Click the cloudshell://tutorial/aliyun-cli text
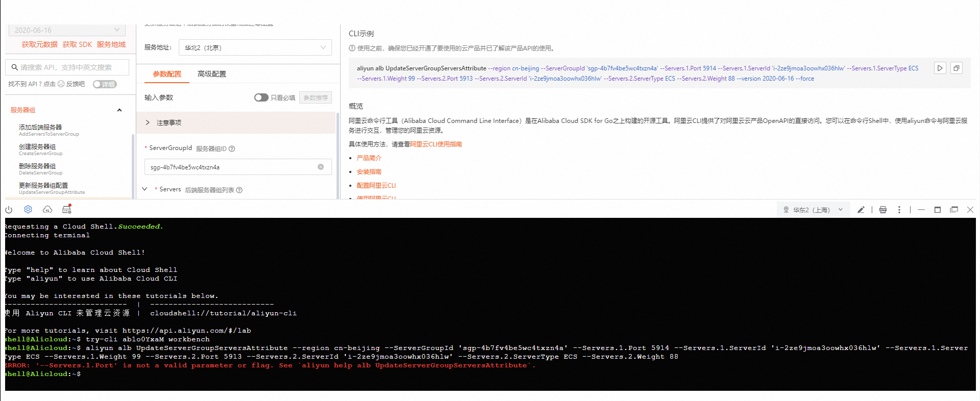 tap(223, 313)
